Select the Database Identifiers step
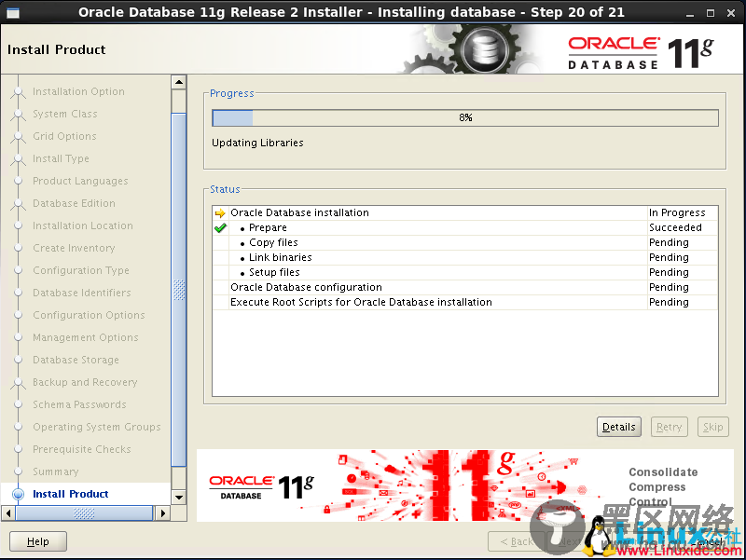 pos(82,293)
